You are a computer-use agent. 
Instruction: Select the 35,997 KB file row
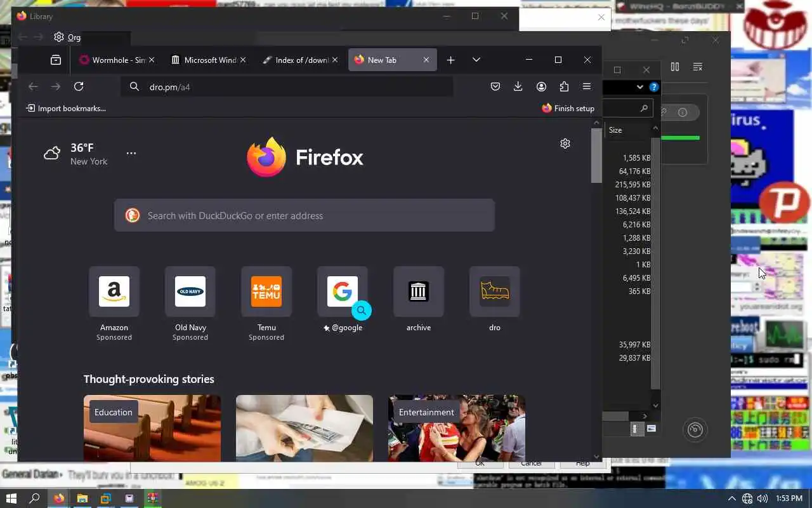point(634,345)
